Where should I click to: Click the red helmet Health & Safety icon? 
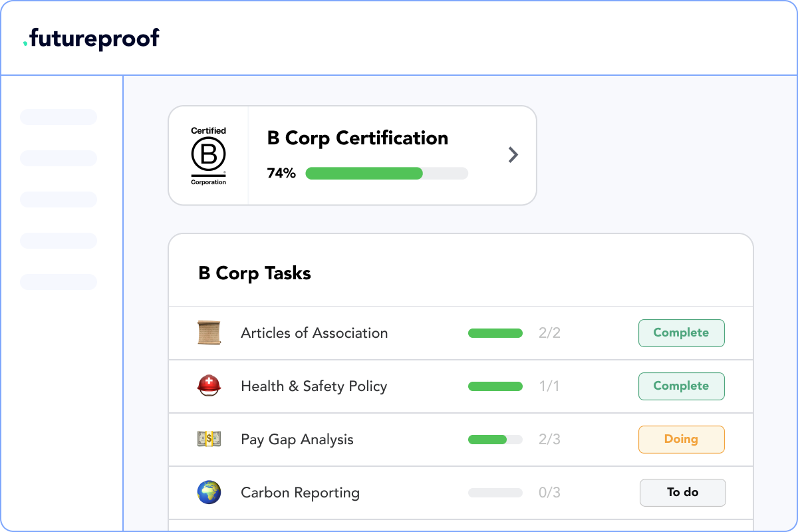[208, 386]
